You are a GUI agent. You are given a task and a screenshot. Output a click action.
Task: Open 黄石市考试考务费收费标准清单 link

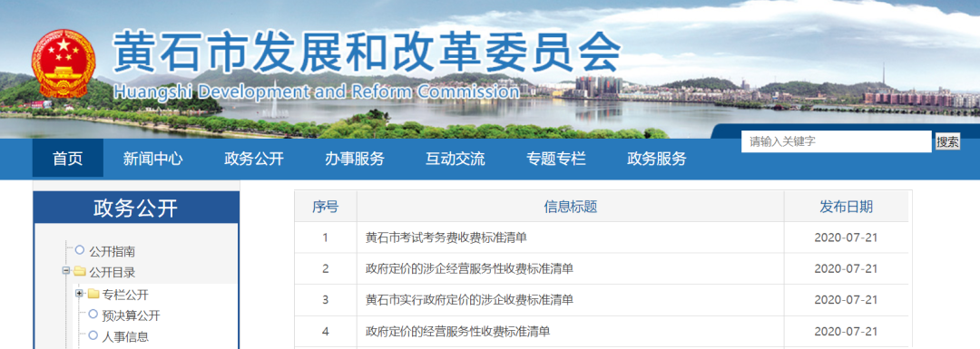click(446, 238)
